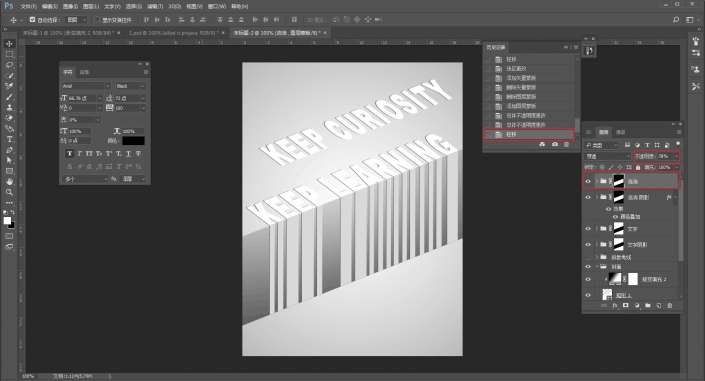This screenshot has height=381, width=705.
Task: Create a new snapshot in History panel
Action: pyautogui.click(x=555, y=144)
